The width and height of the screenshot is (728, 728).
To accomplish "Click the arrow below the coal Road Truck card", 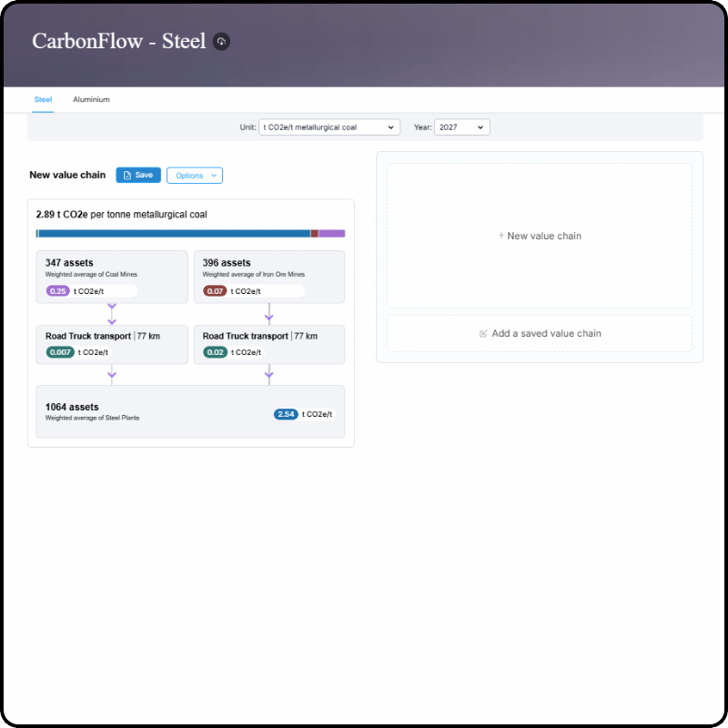I will coord(112,375).
